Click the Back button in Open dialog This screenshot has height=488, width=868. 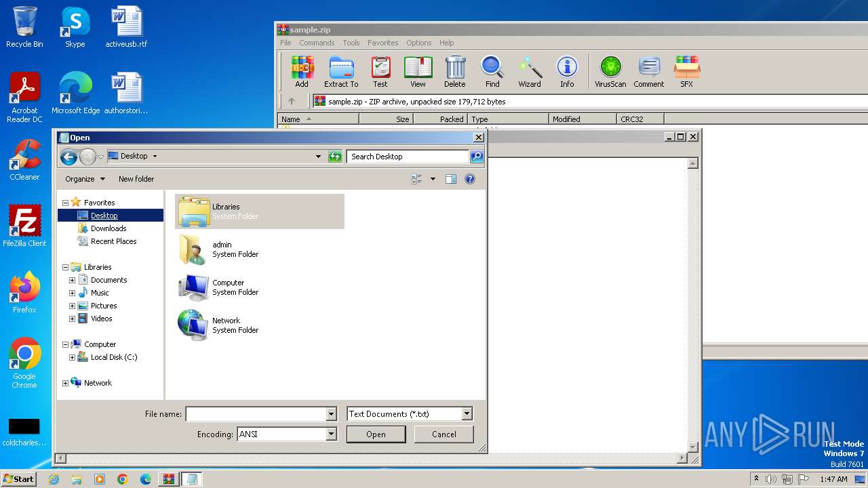[68, 157]
